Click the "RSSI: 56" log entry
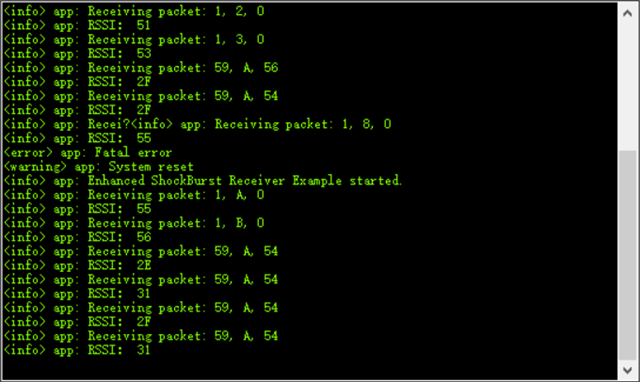The image size is (640, 382). [78, 237]
